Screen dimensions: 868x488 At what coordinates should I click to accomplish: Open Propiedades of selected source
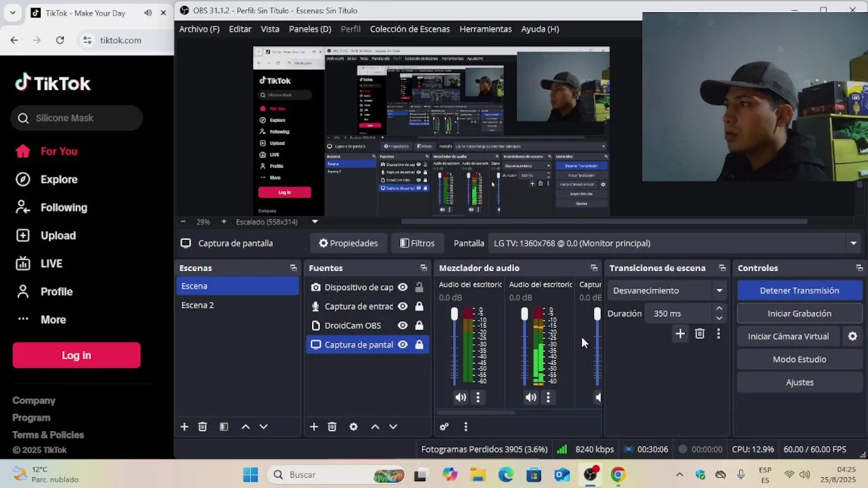pyautogui.click(x=349, y=243)
